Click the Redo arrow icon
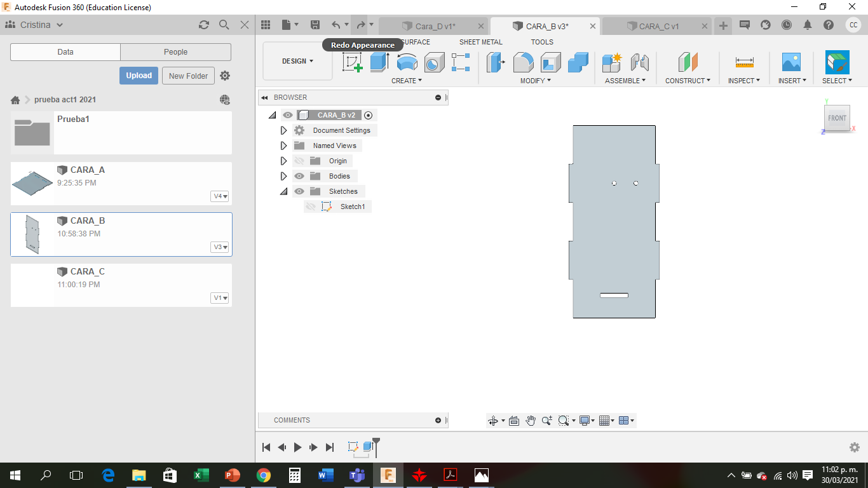This screenshot has width=868, height=488. (361, 25)
